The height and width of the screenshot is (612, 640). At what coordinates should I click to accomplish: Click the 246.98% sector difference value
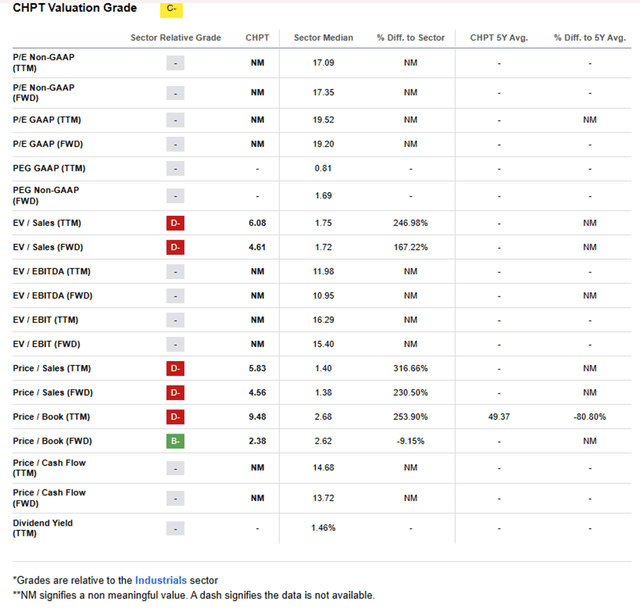[x=411, y=223]
